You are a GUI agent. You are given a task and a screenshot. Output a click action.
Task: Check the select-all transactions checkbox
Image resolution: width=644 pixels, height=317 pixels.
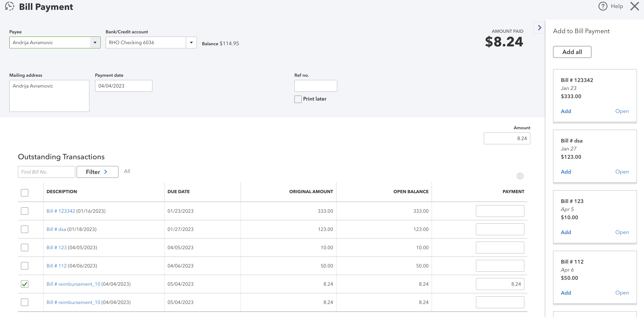[x=24, y=193]
